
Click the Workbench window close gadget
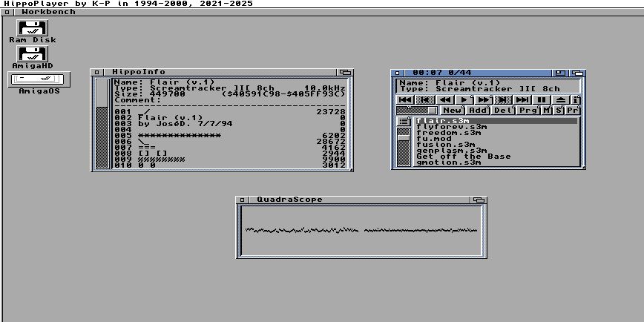pyautogui.click(x=7, y=12)
